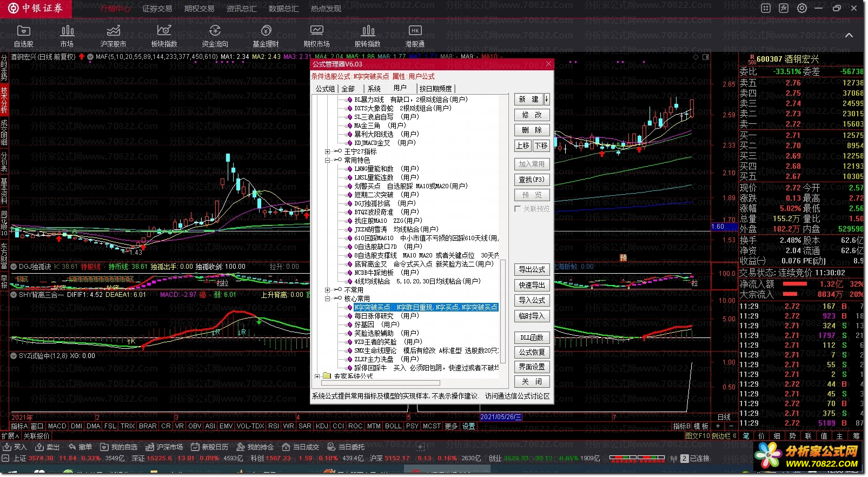Click the 卖出 (sell) icon in bottom bar

click(47, 447)
